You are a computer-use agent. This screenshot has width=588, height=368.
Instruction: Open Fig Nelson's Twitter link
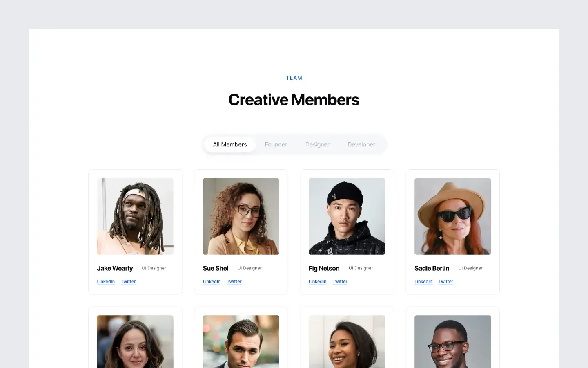click(x=340, y=281)
